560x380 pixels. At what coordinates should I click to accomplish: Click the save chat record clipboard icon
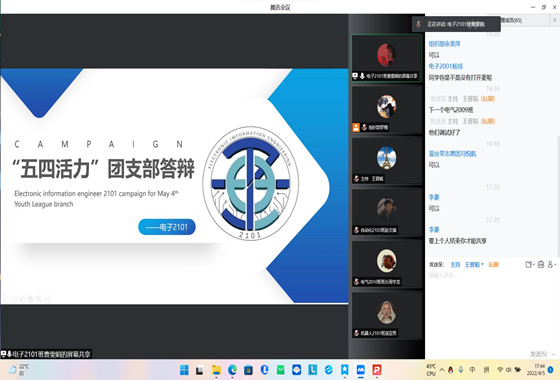coord(541,265)
